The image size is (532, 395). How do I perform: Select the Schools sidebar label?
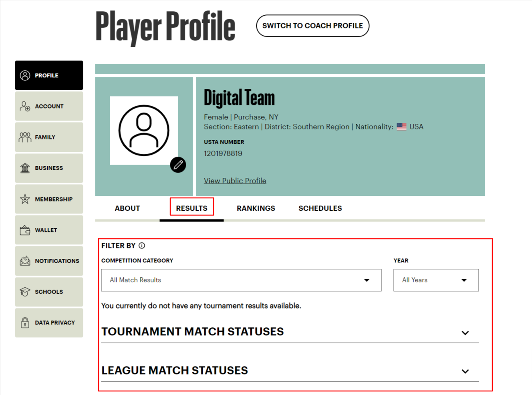[x=49, y=292]
